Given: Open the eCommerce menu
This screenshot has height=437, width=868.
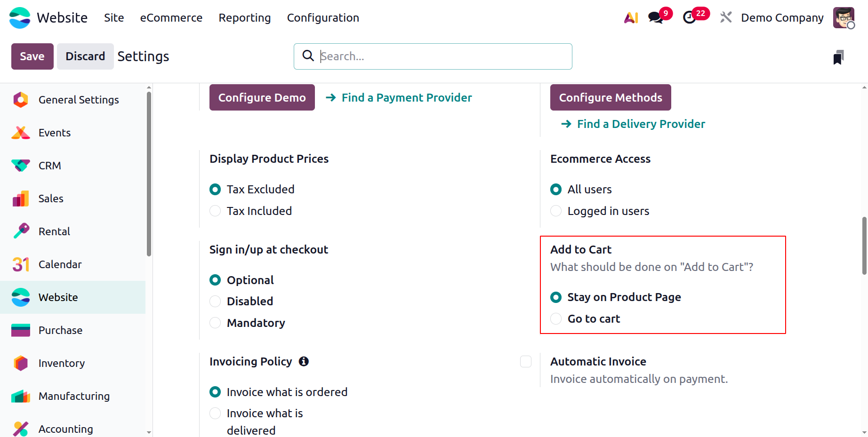Looking at the screenshot, I should (171, 18).
